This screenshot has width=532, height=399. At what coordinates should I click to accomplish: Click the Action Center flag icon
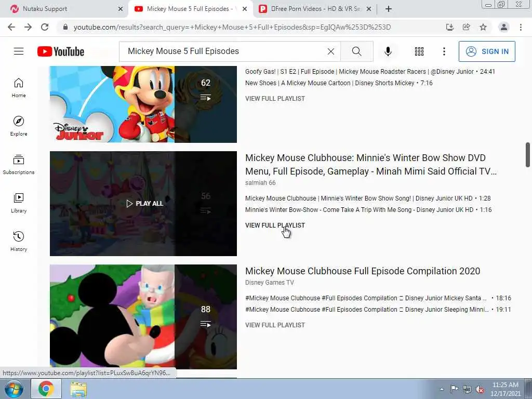point(454,389)
